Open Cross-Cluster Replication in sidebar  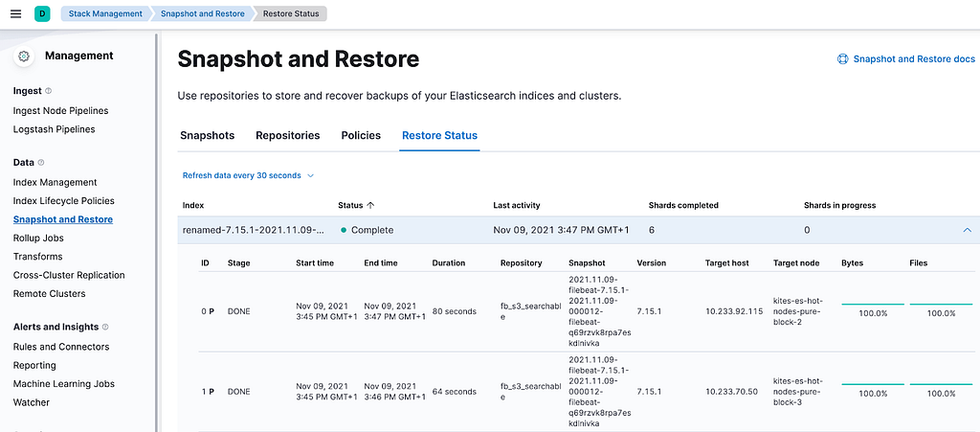point(69,275)
